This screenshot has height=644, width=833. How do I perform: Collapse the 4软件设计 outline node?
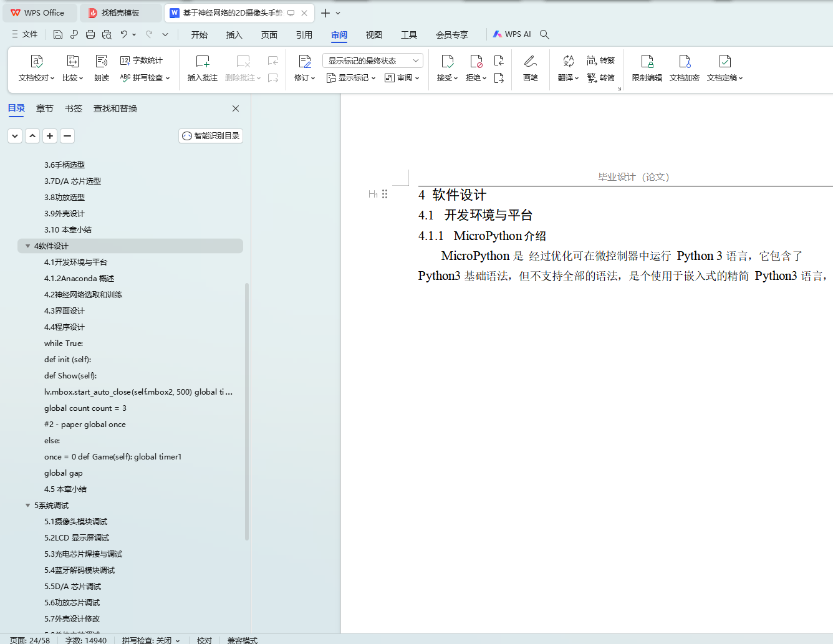coord(27,246)
